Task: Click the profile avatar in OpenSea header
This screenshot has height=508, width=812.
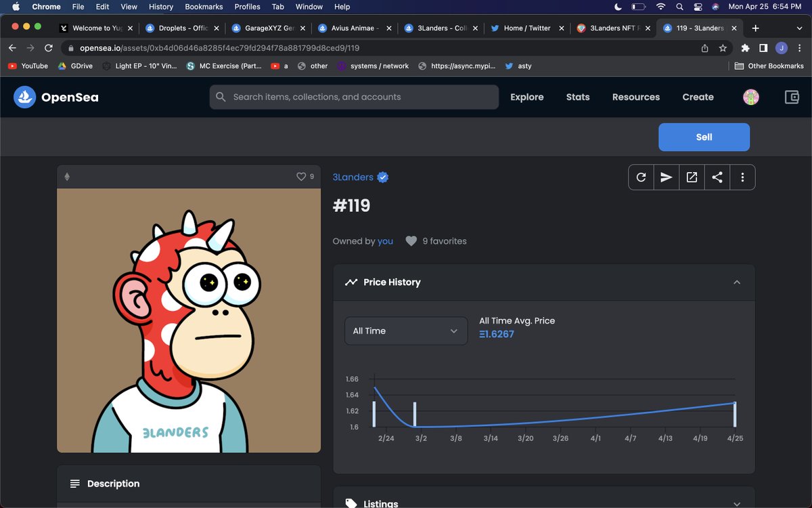Action: point(750,97)
